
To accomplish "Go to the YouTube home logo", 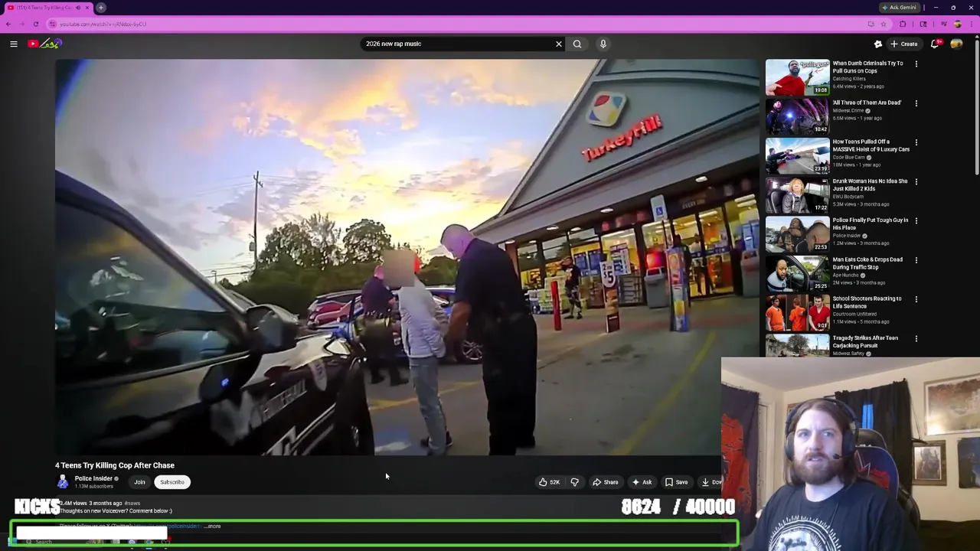I will (44, 44).
